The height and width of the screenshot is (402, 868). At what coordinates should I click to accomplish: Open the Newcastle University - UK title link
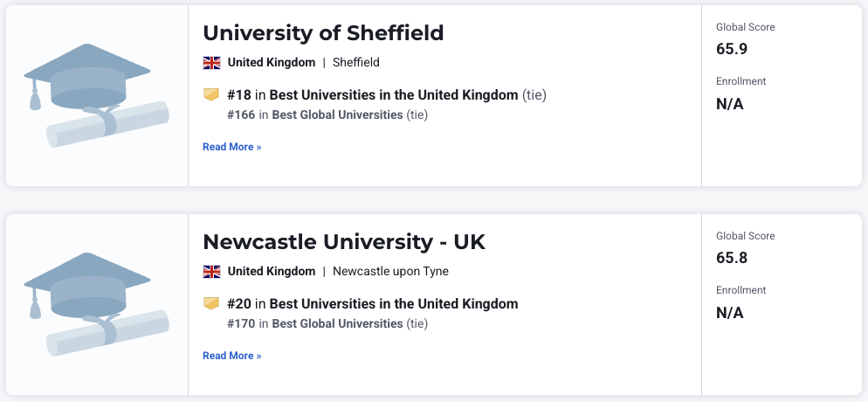tap(343, 242)
